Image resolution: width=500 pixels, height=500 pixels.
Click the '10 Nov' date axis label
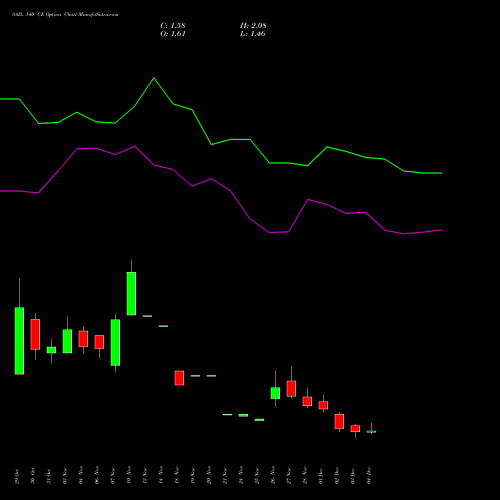[129, 476]
